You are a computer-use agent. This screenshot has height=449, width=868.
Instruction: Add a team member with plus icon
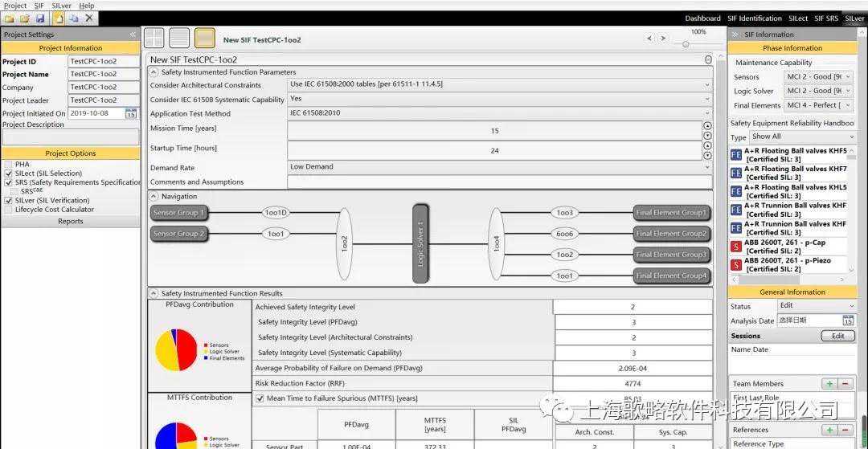tap(829, 384)
